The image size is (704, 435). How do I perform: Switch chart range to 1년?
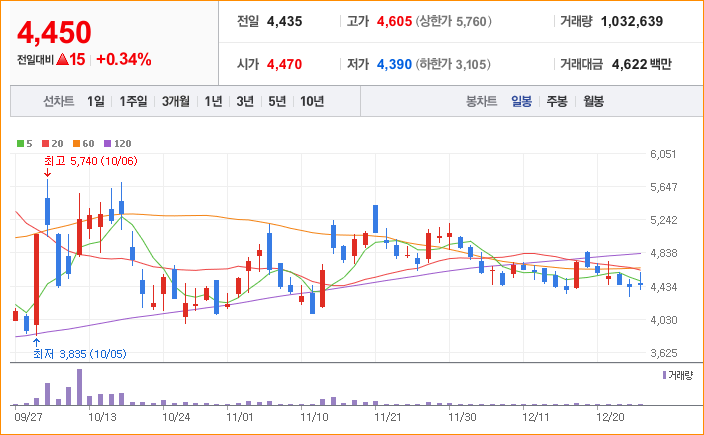pyautogui.click(x=213, y=101)
